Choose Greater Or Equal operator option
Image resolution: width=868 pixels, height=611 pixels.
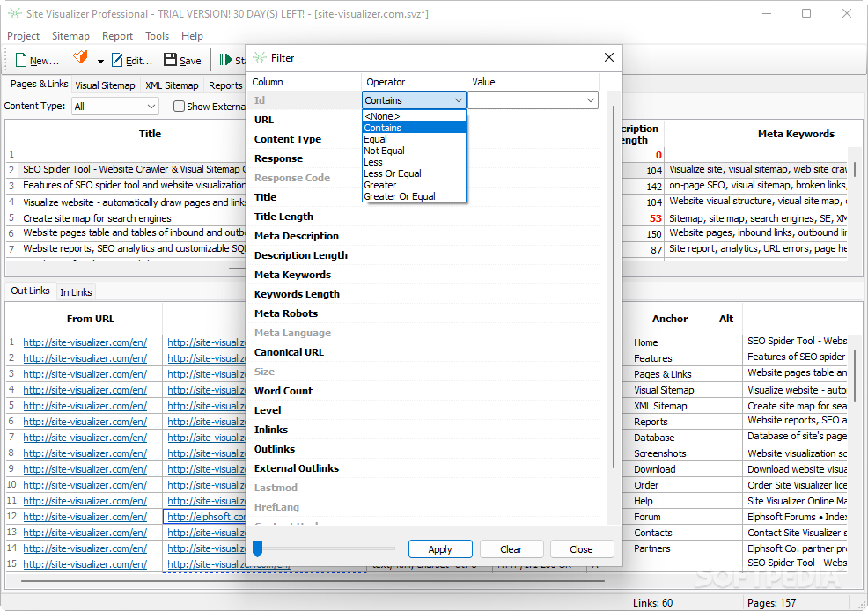pyautogui.click(x=414, y=196)
